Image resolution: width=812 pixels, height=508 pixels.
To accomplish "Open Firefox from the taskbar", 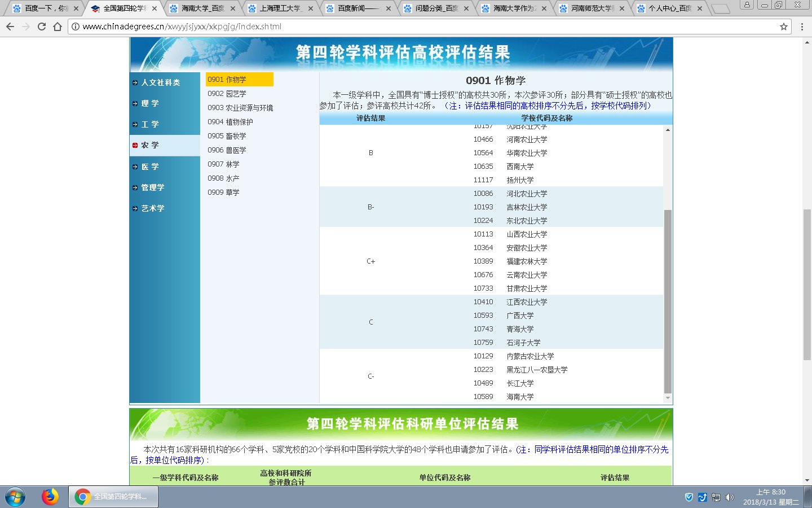I will pyautogui.click(x=48, y=497).
